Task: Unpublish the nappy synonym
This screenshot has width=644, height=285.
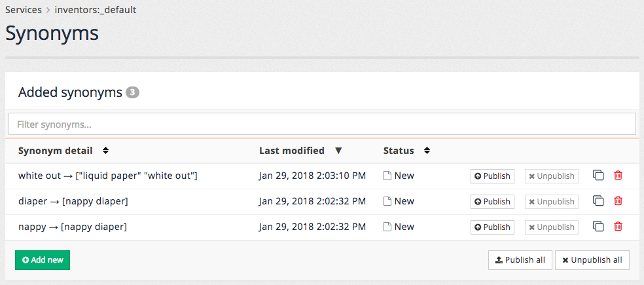Action: pos(551,227)
